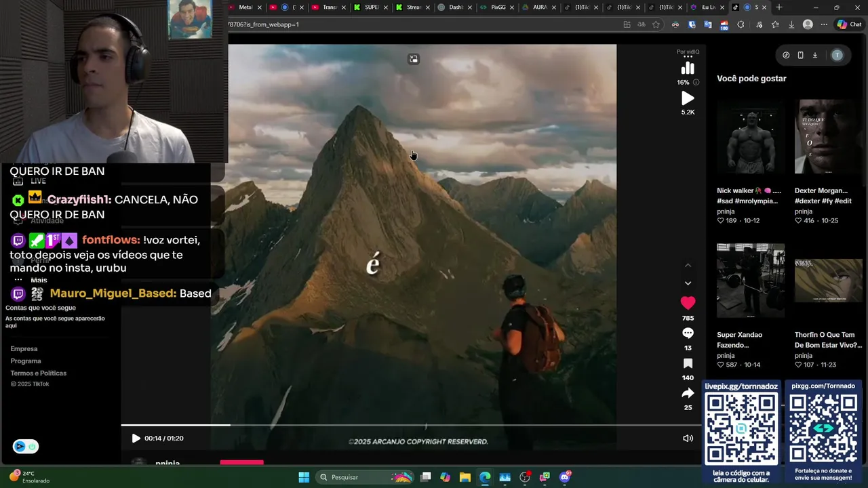This screenshot has width=868, height=488.
Task: Click the taskbar Pesquisar search box
Action: click(x=365, y=477)
